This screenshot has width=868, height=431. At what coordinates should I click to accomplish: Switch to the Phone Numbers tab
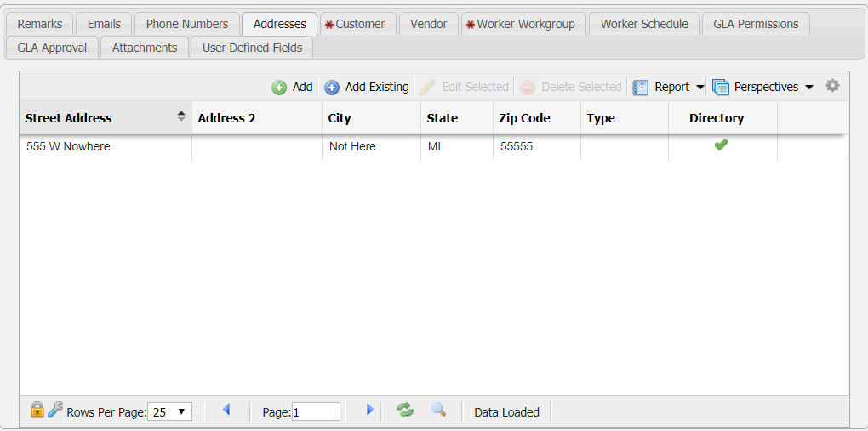click(x=187, y=24)
